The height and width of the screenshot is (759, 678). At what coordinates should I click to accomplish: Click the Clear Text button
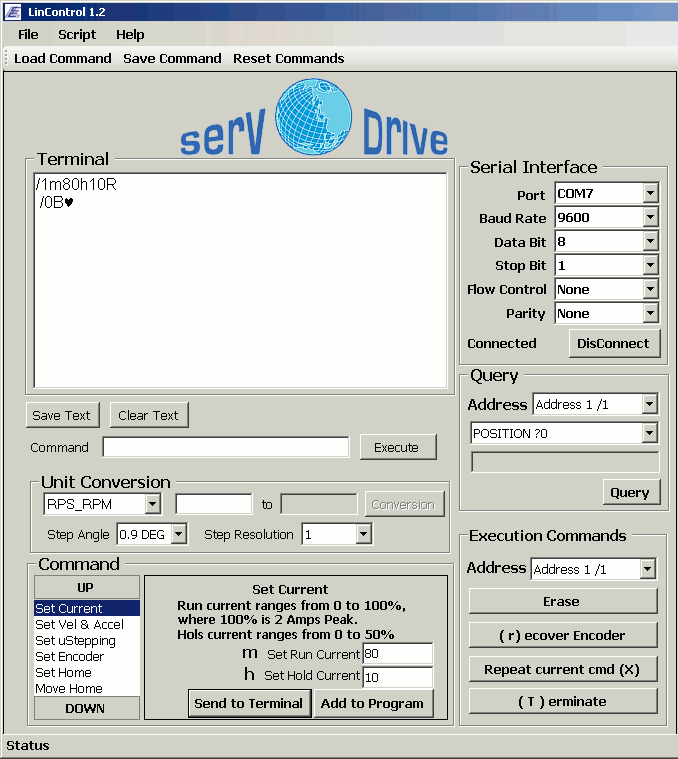[x=149, y=415]
